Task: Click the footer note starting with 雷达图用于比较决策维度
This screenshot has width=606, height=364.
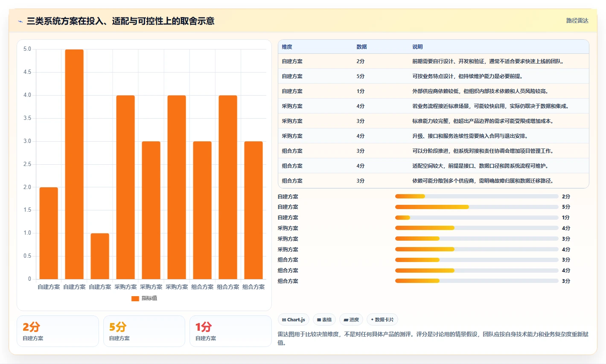Action: (433, 338)
